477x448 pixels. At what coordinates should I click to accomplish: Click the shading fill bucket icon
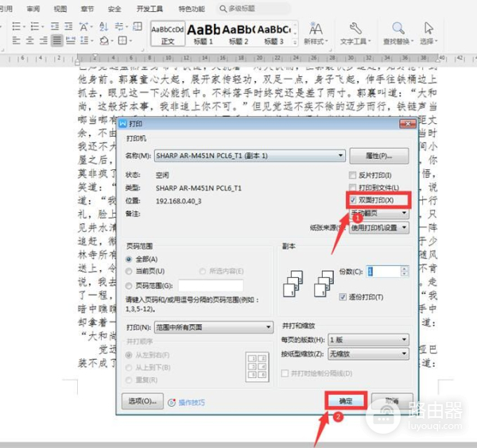coord(104,41)
